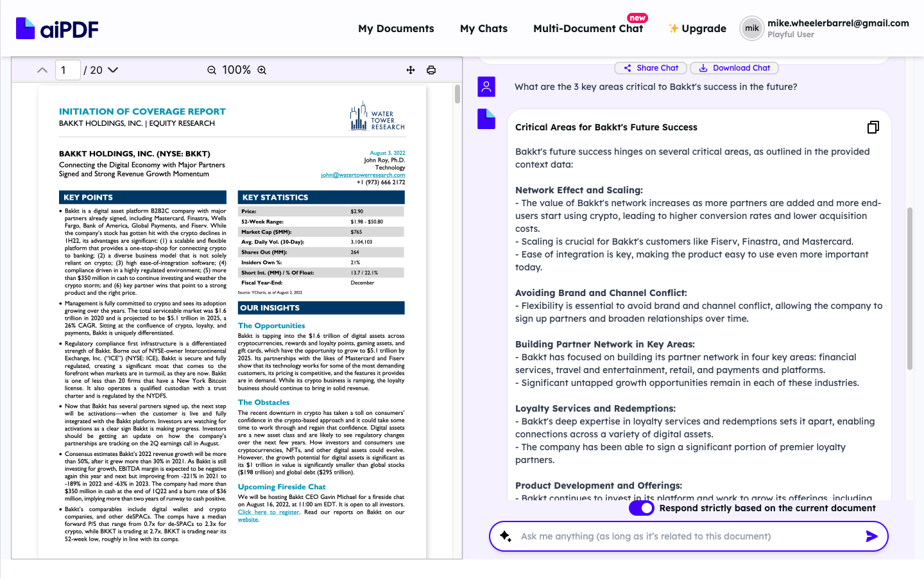Click the user avatar beside the question
The image size is (924, 578).
point(486,86)
